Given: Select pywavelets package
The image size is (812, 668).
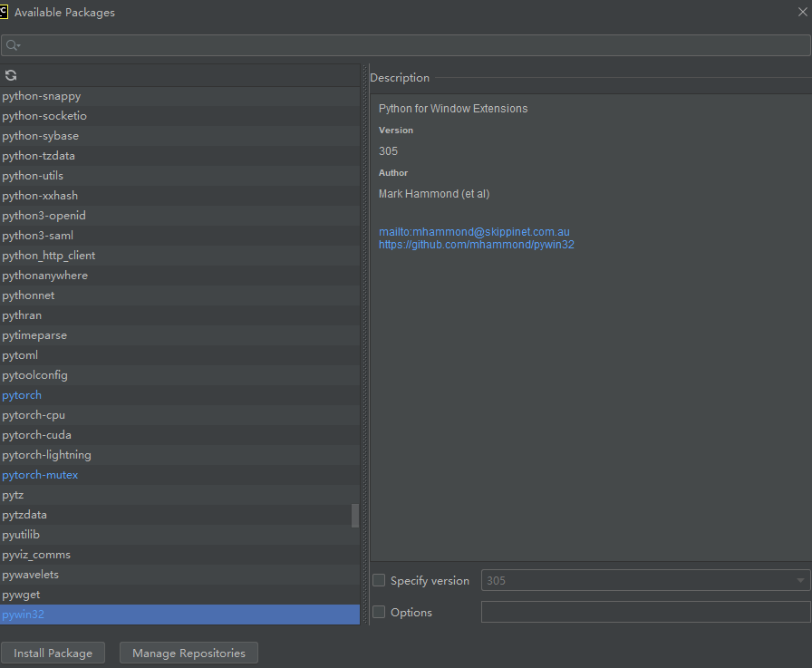Looking at the screenshot, I should (x=179, y=575).
